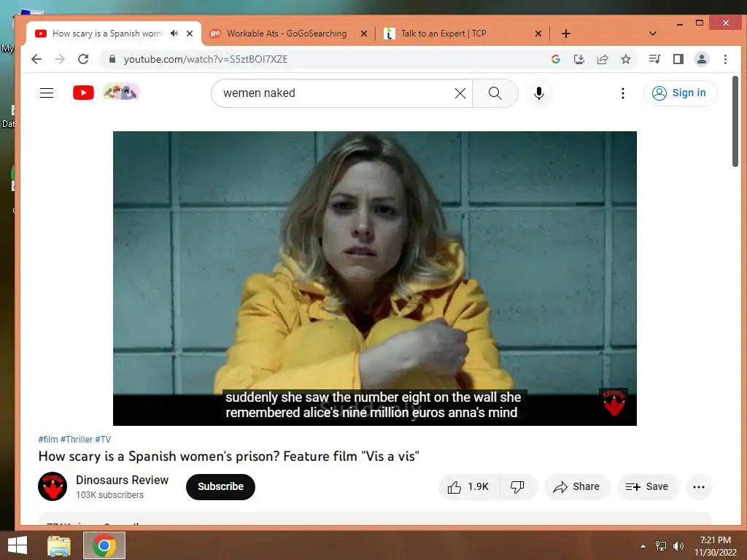Image resolution: width=747 pixels, height=560 pixels.
Task: Expand the tab search chevron
Action: point(653,34)
